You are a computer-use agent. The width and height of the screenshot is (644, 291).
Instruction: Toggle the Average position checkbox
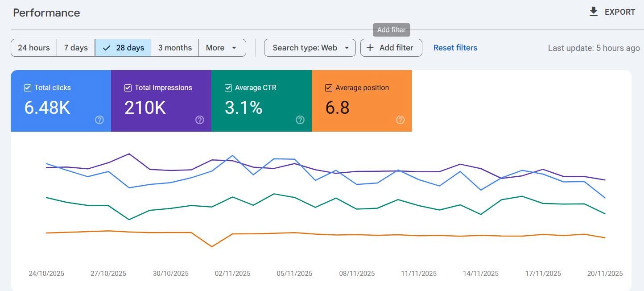329,88
